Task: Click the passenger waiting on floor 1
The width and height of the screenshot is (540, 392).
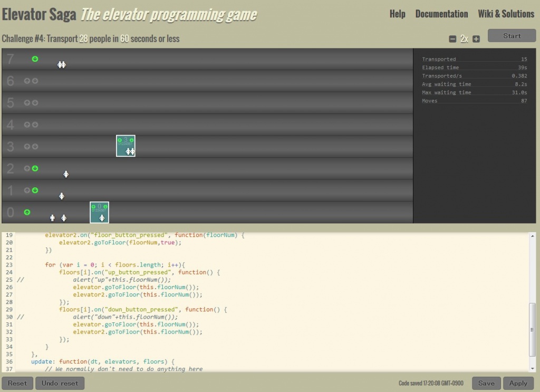Action: (x=62, y=196)
